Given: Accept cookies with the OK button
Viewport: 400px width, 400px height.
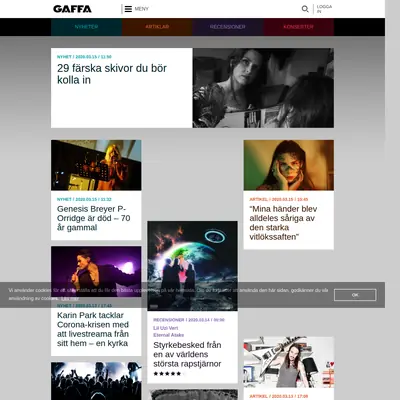Looking at the screenshot, I should coord(355,295).
